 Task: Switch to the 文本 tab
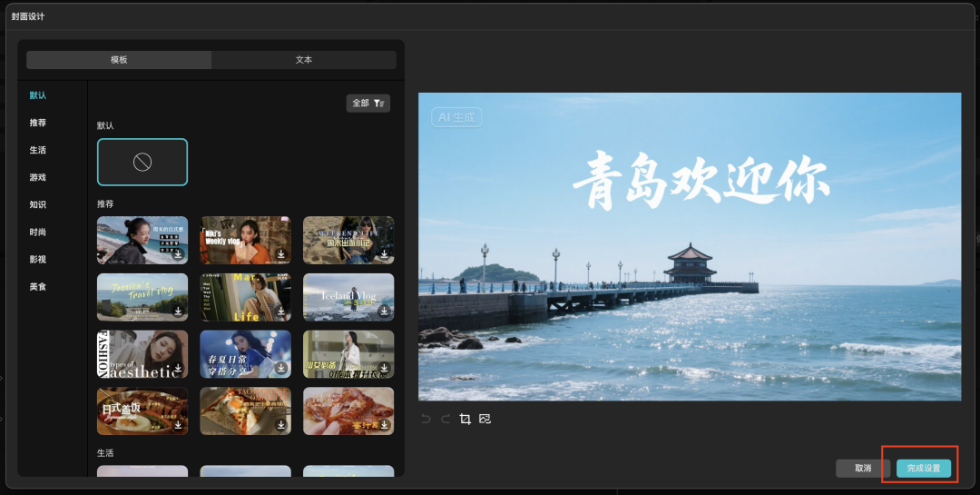(x=304, y=60)
